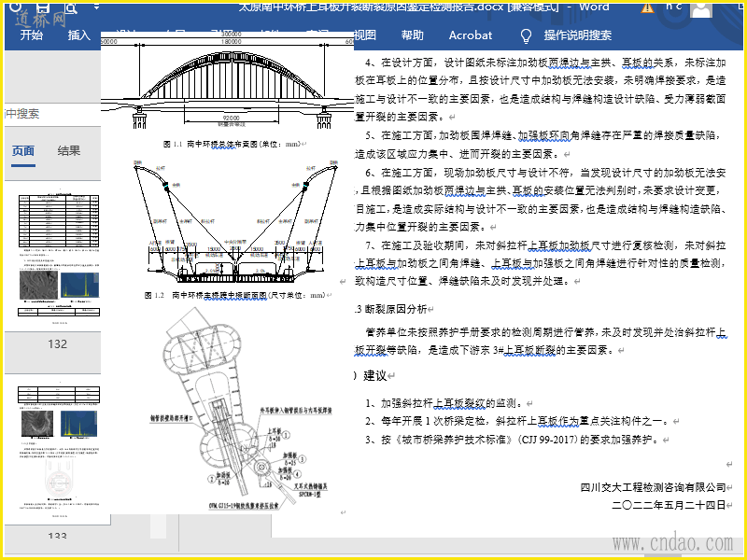Click the 操作说明搜索 search box
Viewport: 747px width, 560px height.
[577, 35]
